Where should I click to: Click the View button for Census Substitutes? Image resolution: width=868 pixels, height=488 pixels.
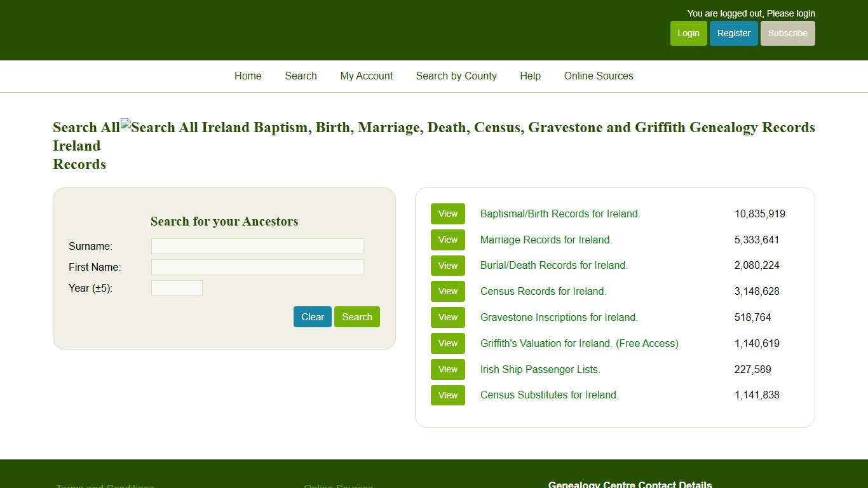pos(447,395)
